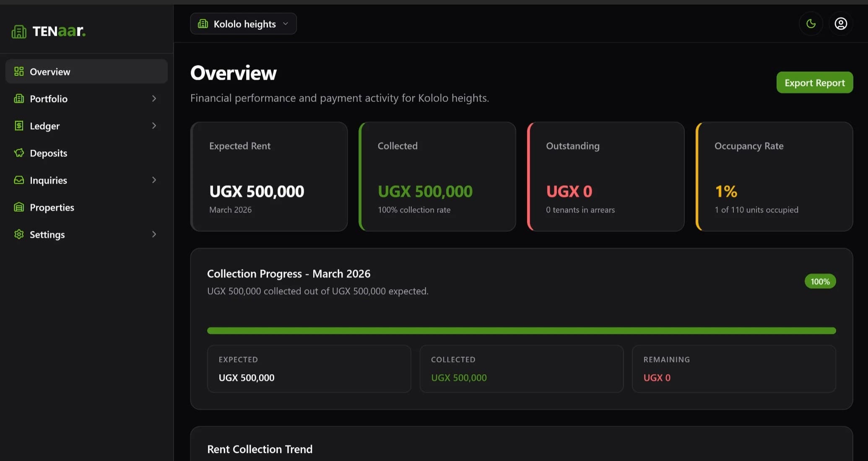
Task: Expand the Portfolio sidebar section
Action: coord(154,98)
